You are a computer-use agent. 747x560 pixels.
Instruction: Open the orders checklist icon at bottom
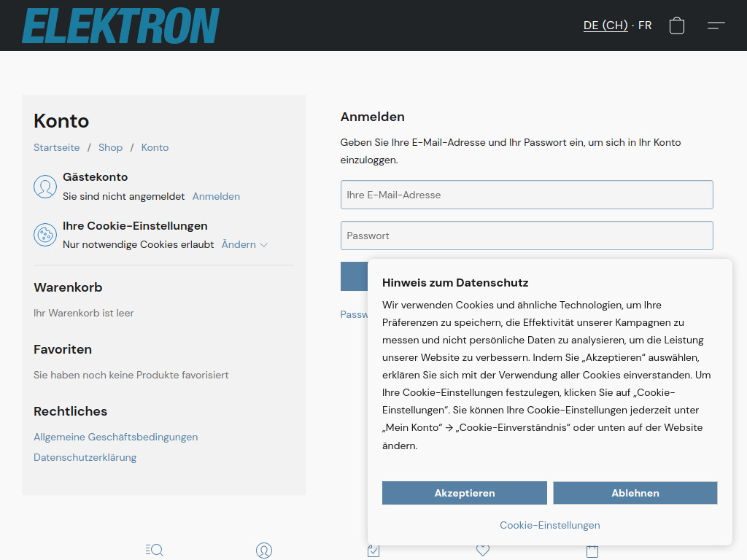point(373,550)
